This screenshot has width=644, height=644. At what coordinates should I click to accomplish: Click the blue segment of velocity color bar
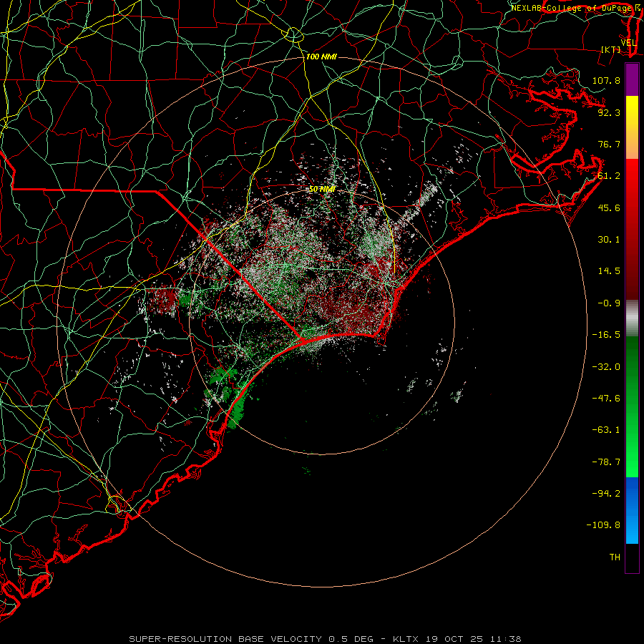coord(632,510)
